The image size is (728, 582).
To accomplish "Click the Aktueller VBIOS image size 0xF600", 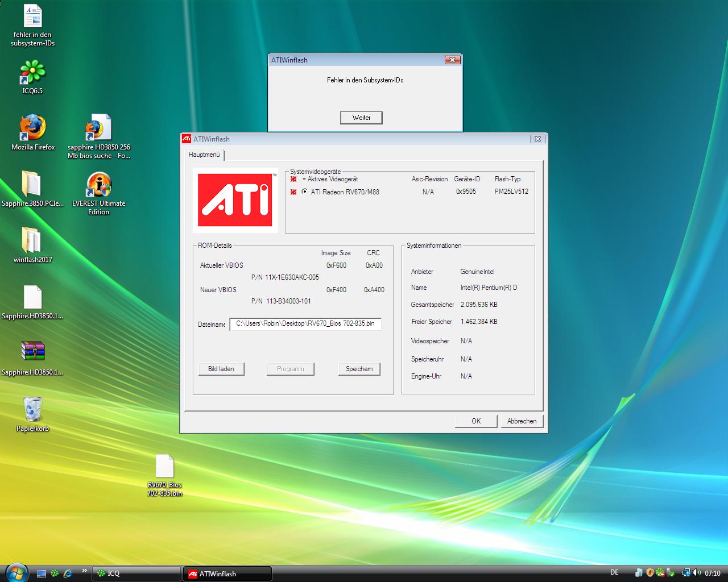I will (336, 265).
